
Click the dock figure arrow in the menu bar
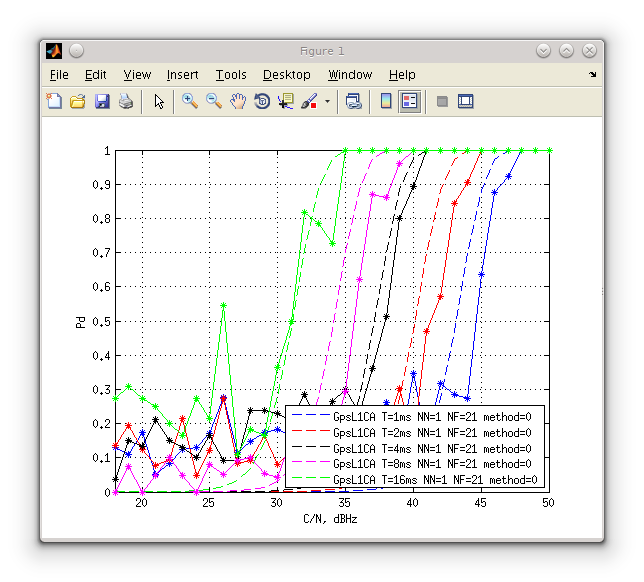pyautogui.click(x=592, y=74)
